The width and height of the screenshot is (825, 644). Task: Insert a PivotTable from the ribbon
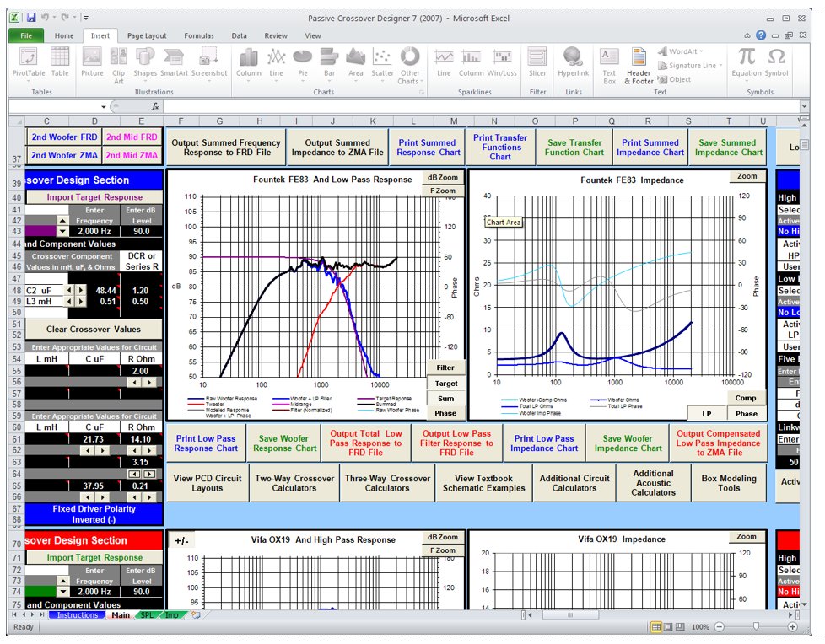point(29,62)
